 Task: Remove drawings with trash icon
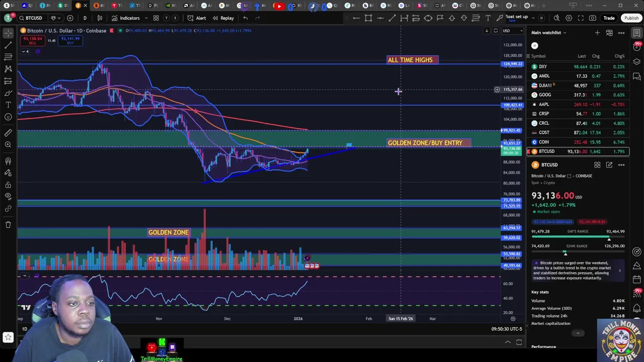8,225
